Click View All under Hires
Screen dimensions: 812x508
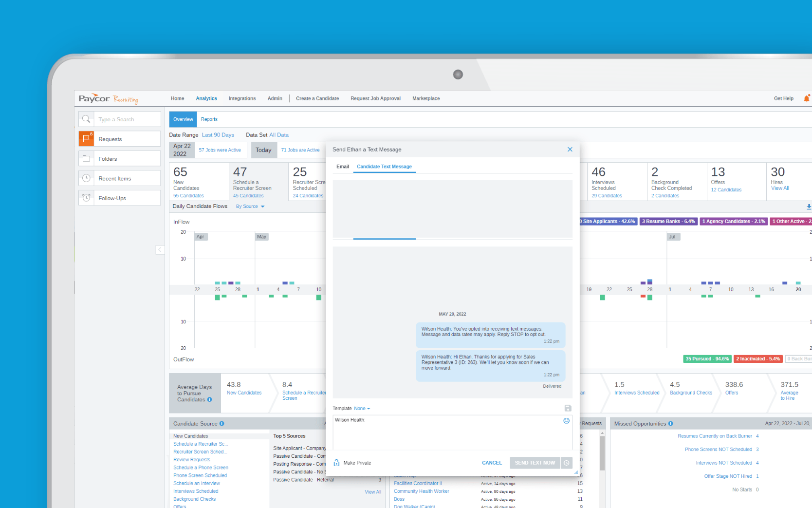pos(779,188)
